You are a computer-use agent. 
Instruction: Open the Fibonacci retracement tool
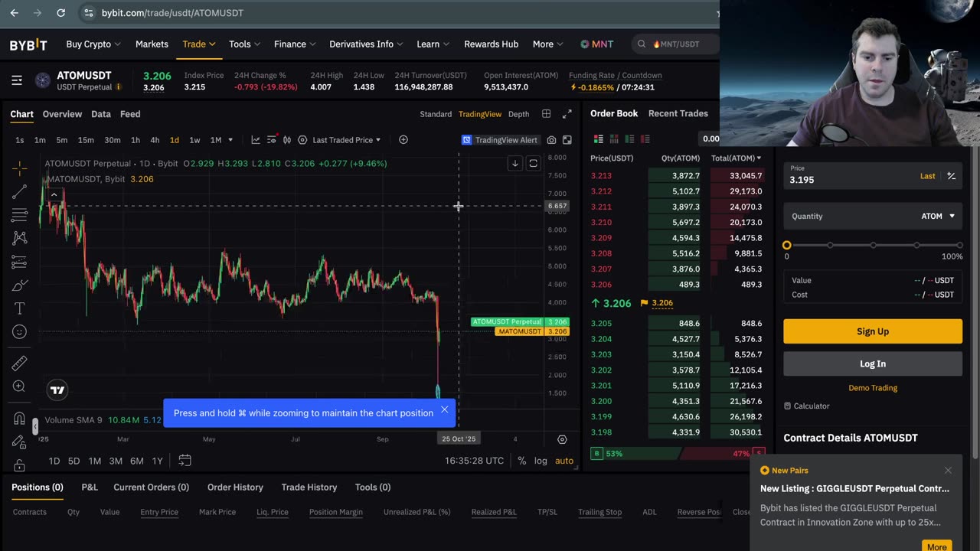pos(20,215)
